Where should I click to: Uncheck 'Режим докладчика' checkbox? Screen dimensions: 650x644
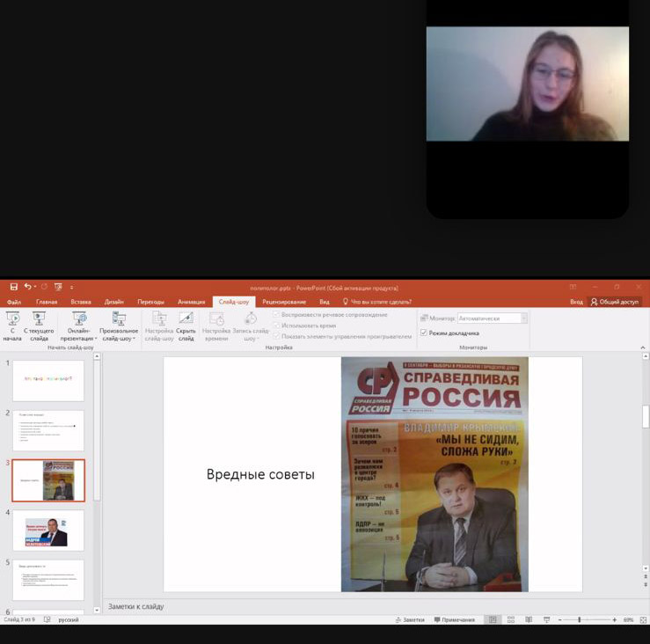point(424,333)
